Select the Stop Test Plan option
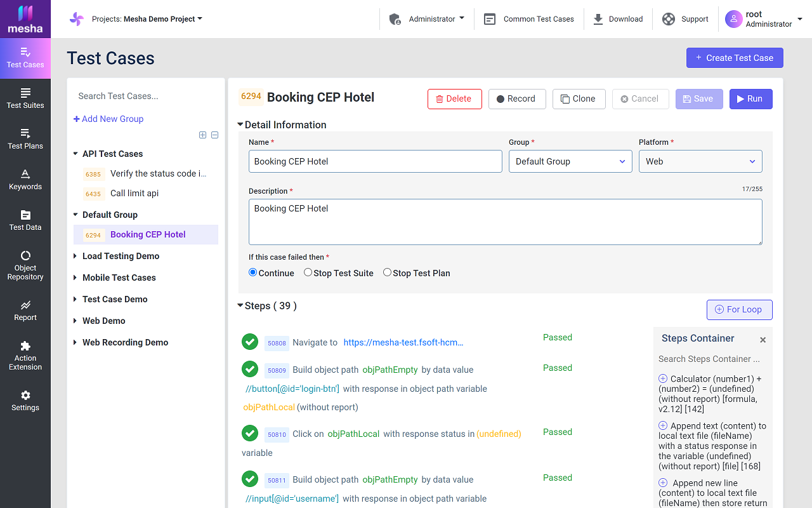This screenshot has width=812, height=508. [x=387, y=272]
